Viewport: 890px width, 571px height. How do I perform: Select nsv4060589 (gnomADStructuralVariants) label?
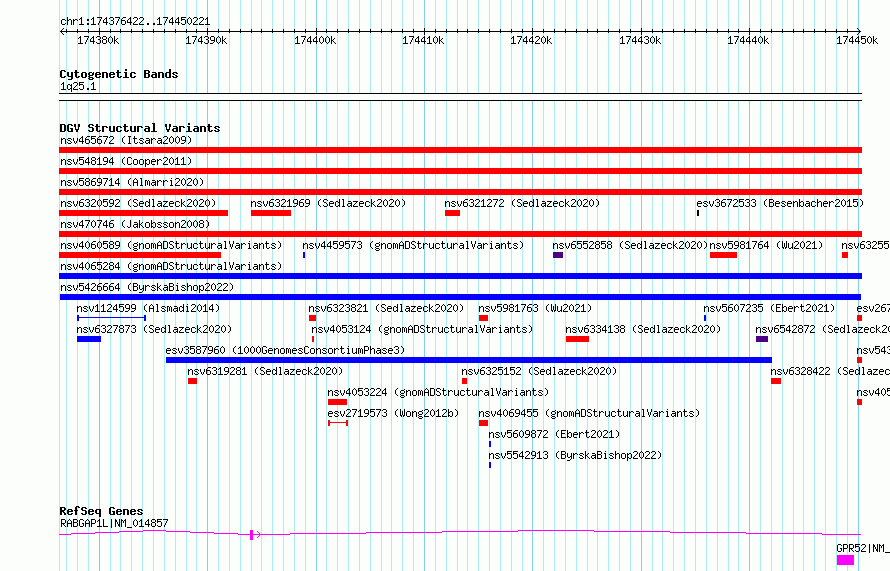171,245
